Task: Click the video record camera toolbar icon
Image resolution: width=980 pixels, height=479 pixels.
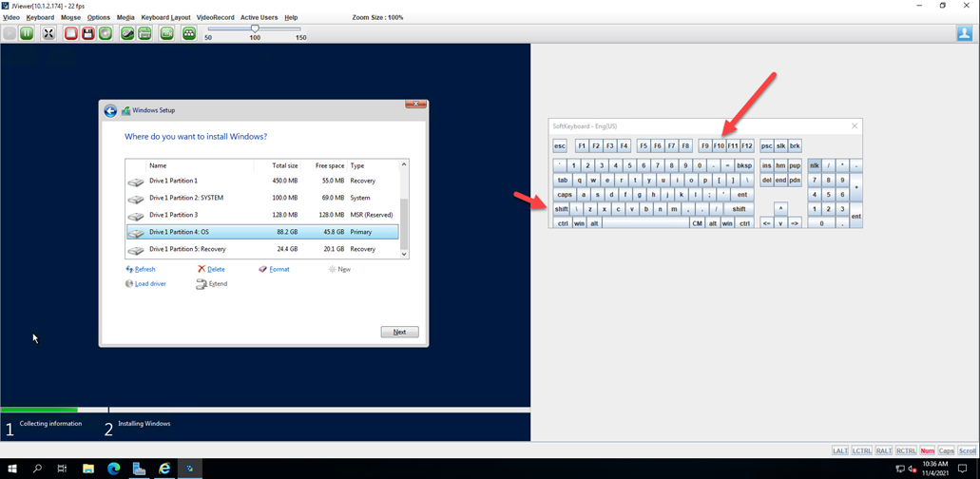Action: pyautogui.click(x=167, y=33)
